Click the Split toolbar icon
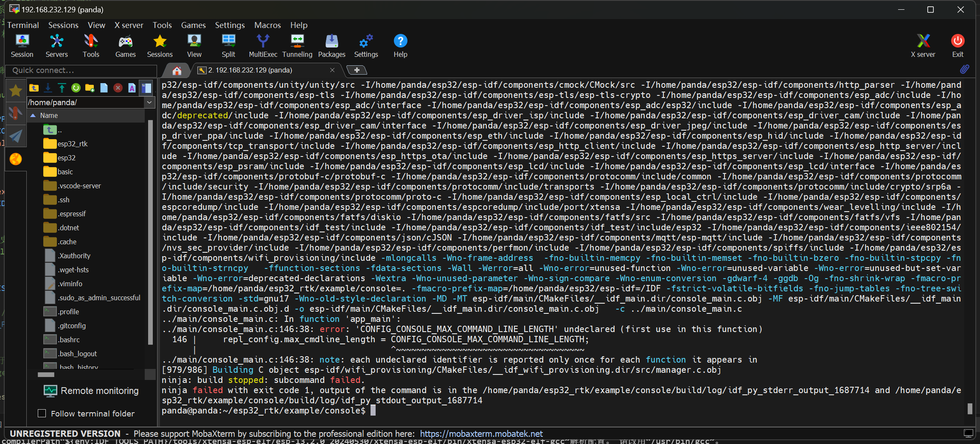Viewport: 980px width, 444px height. (x=228, y=46)
